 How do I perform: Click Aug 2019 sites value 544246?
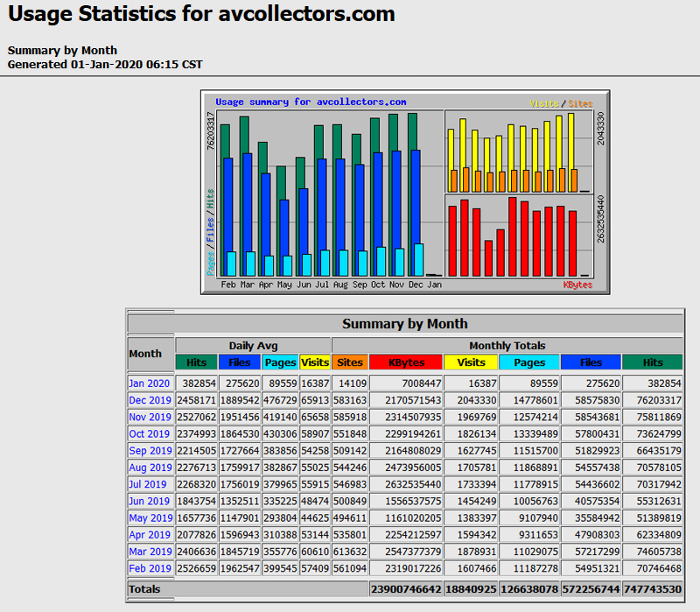(x=350, y=468)
